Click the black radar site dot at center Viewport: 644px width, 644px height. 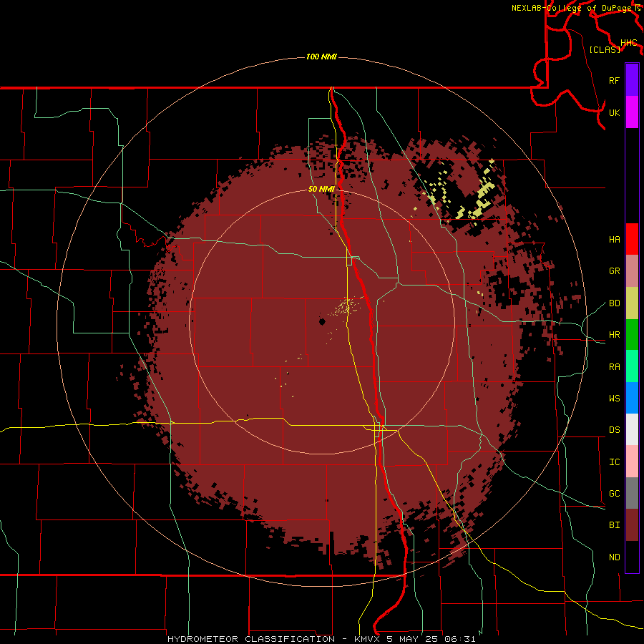323,321
